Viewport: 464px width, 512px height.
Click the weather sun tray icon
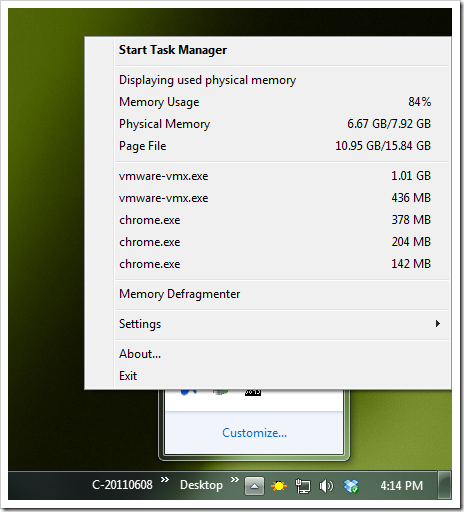pyautogui.click(x=279, y=486)
